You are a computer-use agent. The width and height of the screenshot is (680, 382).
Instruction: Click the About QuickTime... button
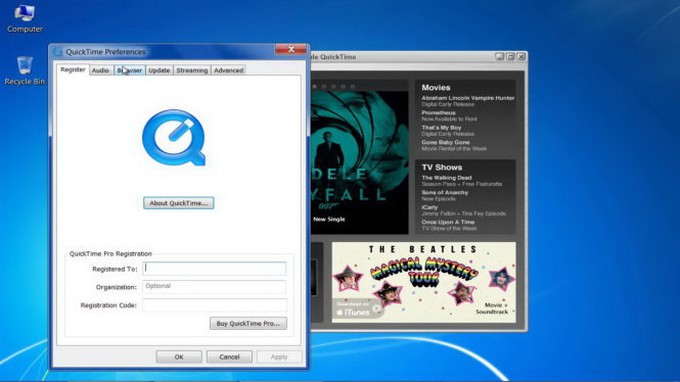pyautogui.click(x=179, y=203)
